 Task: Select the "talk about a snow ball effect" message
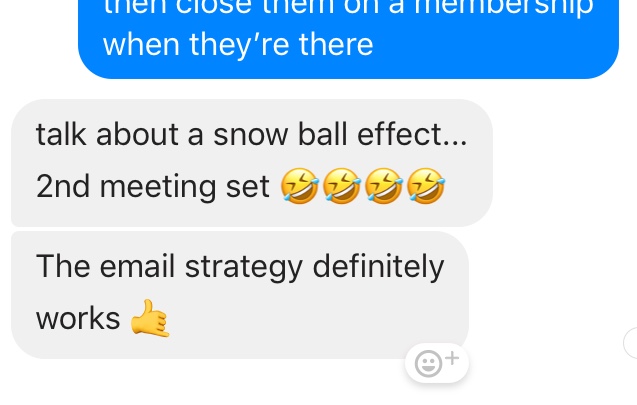coord(252,162)
